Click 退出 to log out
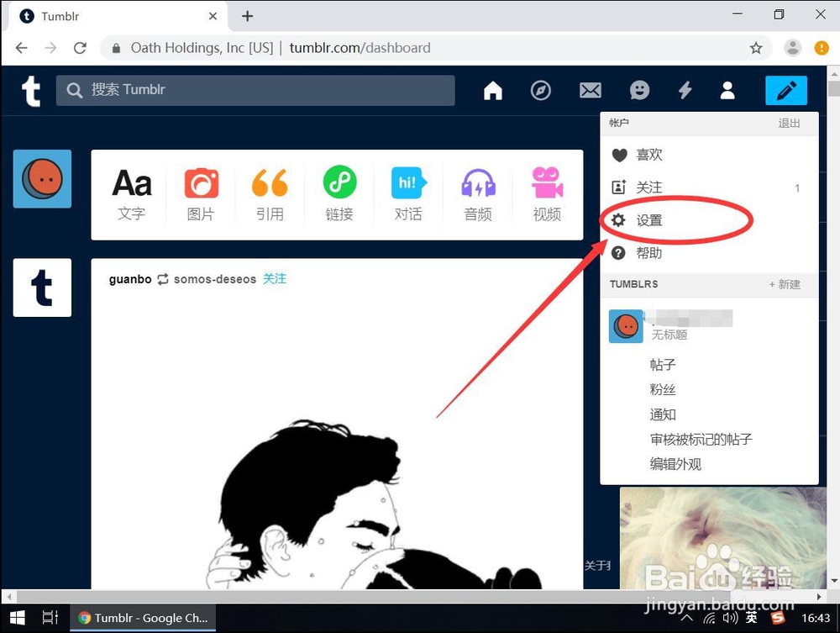Viewport: 840px width, 633px height. 789,123
